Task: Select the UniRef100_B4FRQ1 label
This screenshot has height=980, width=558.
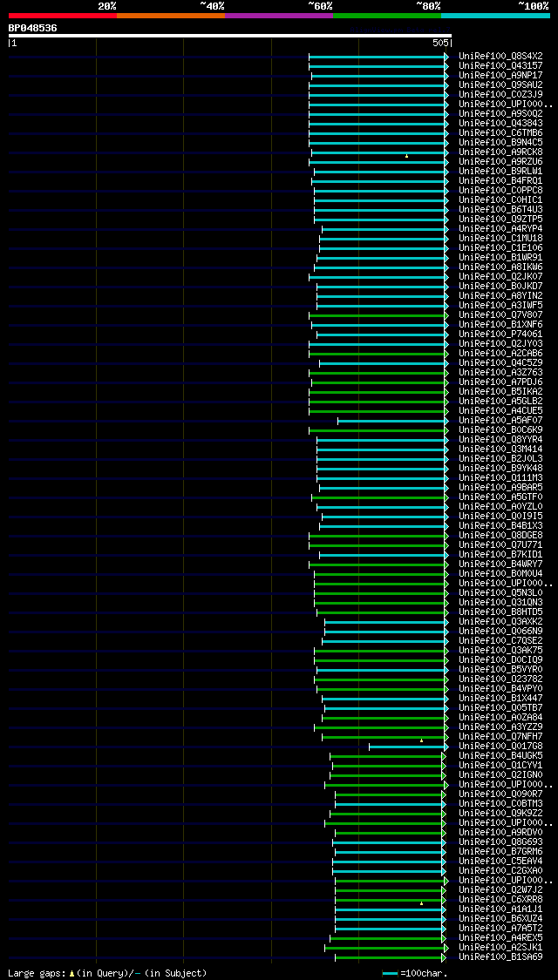Action: tap(500, 180)
